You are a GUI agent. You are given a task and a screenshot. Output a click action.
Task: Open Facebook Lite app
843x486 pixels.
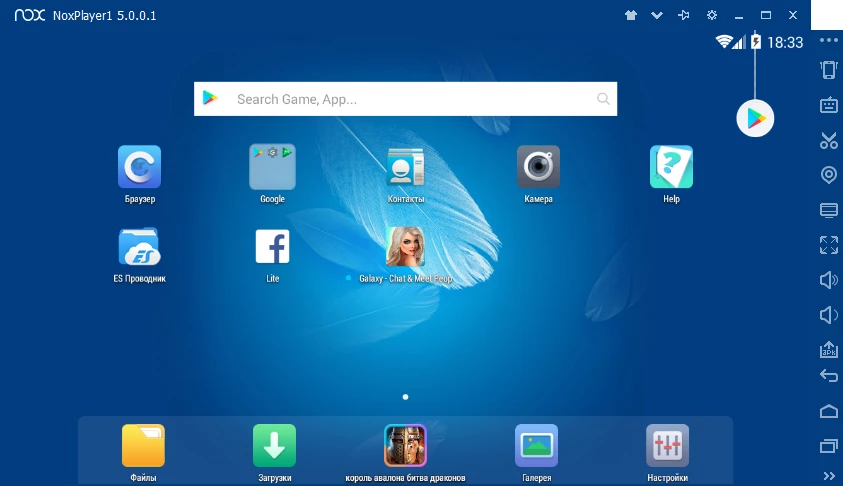[x=272, y=247]
